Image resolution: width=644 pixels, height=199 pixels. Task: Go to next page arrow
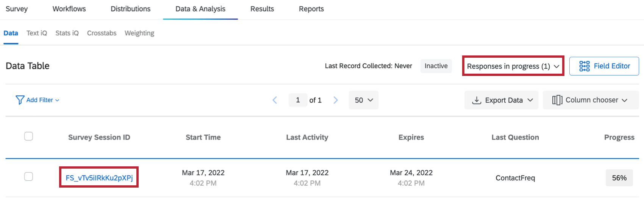[335, 100]
